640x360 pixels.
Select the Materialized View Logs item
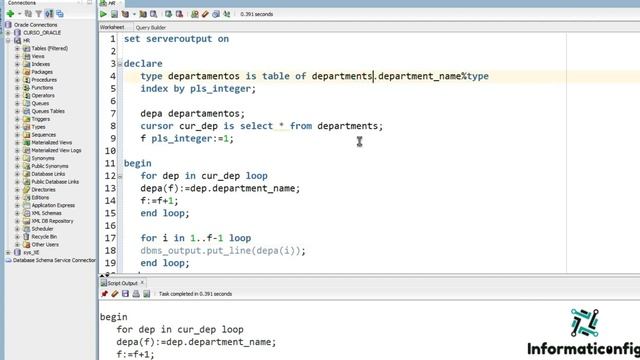click(56, 150)
